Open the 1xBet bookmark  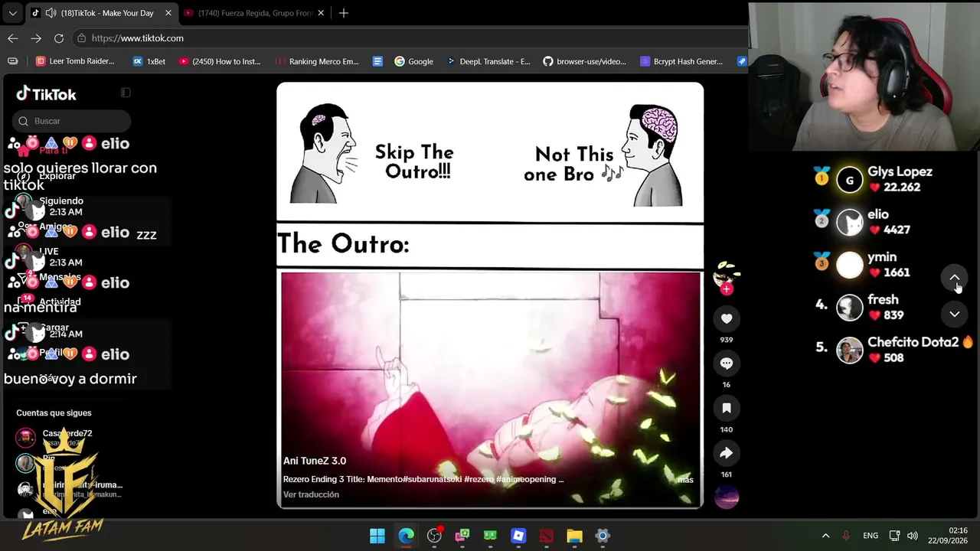tap(149, 61)
